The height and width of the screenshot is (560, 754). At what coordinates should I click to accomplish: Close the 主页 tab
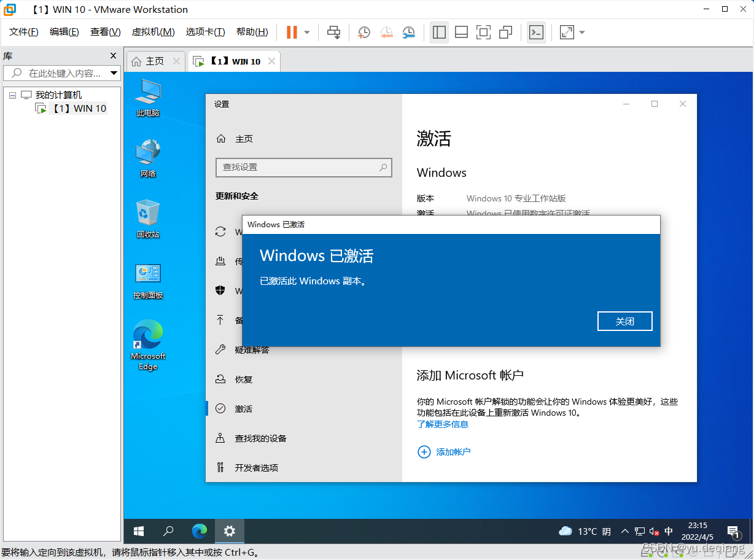point(177,61)
